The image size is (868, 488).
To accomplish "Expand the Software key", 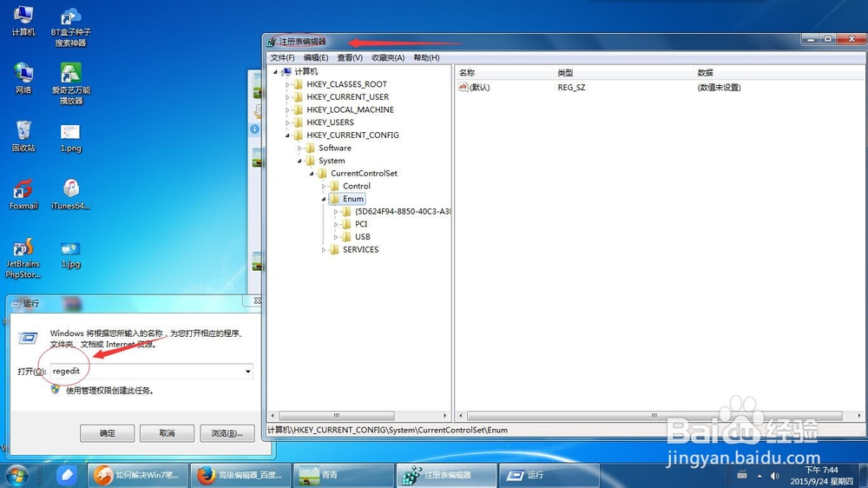I will coord(299,148).
